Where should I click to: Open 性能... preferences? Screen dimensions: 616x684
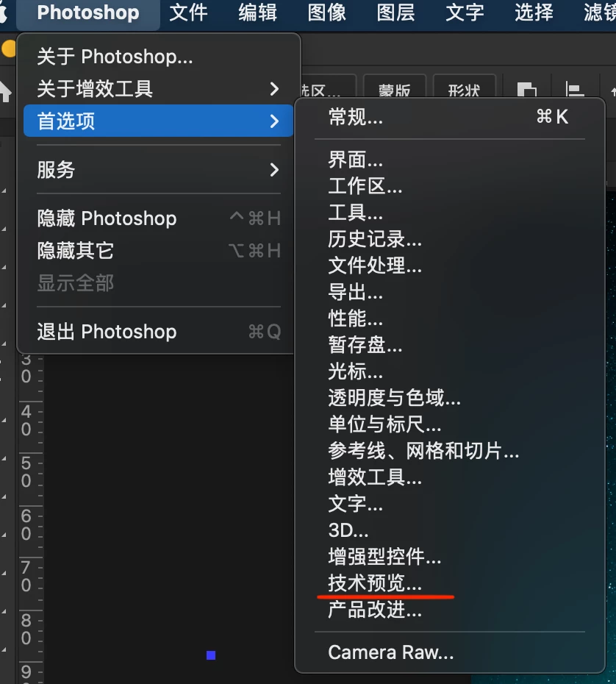449,318
